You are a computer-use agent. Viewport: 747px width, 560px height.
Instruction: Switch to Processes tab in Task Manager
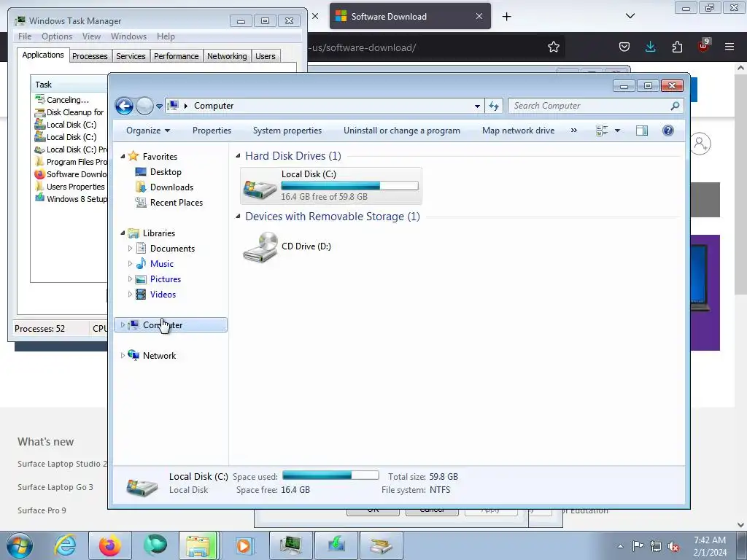pos(90,56)
